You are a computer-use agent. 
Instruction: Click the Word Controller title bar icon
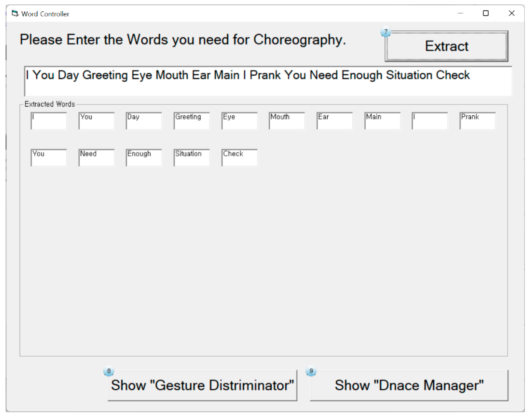[x=15, y=14]
